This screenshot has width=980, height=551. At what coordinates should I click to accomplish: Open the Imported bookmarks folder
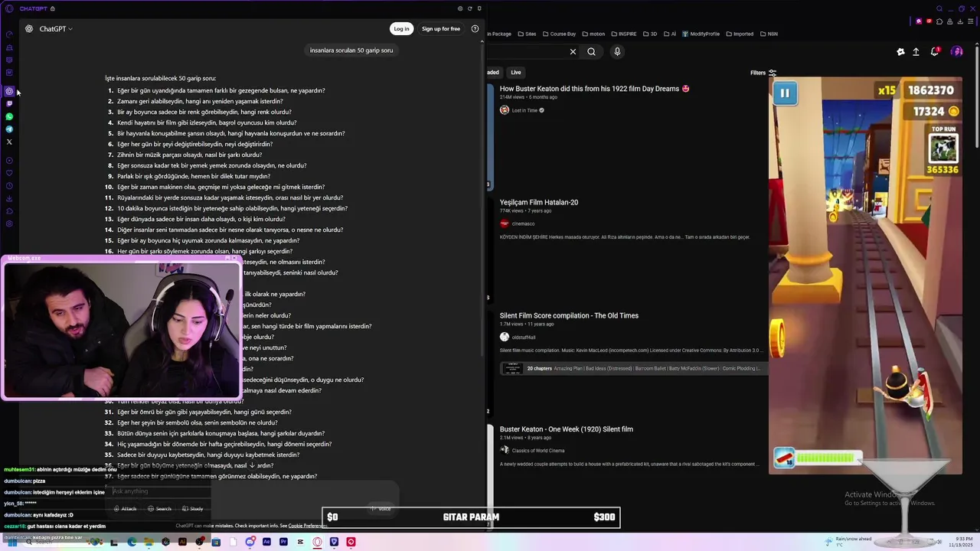(x=739, y=34)
